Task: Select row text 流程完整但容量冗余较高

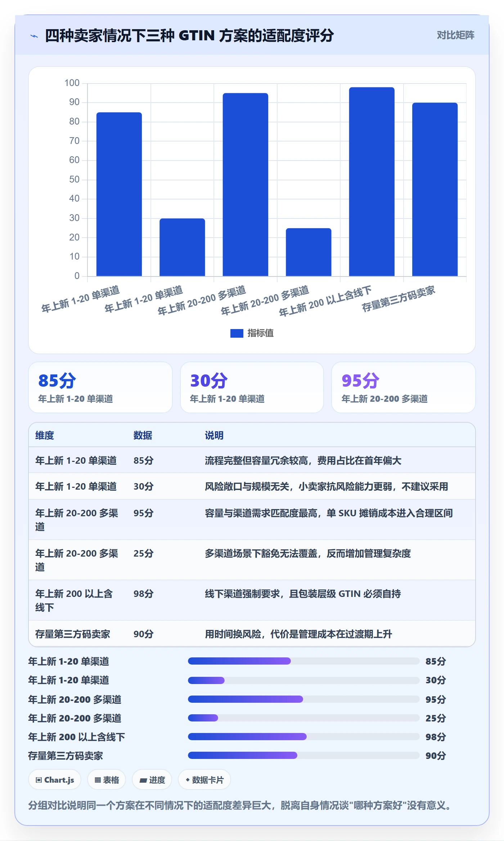Action: tap(256, 460)
